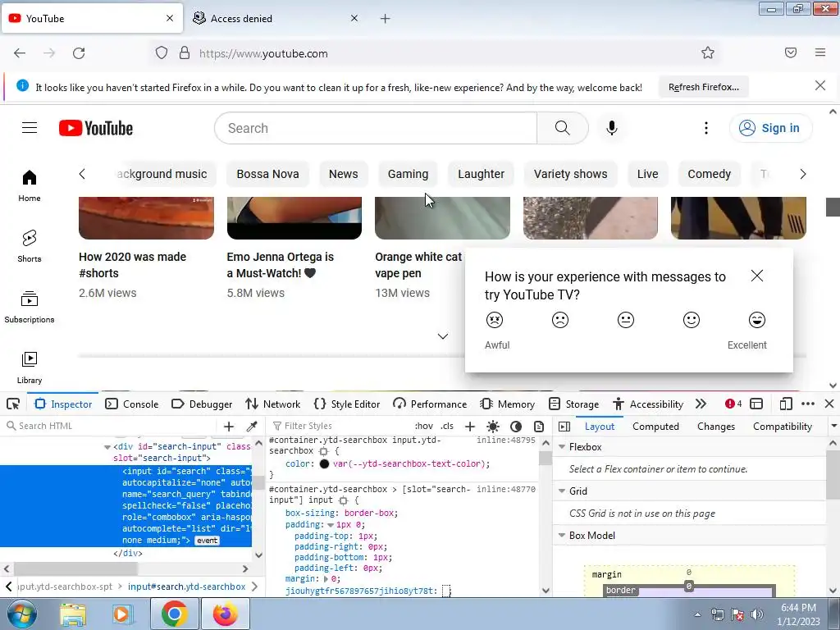Open Firefox application menu
The image size is (840, 630).
[820, 52]
